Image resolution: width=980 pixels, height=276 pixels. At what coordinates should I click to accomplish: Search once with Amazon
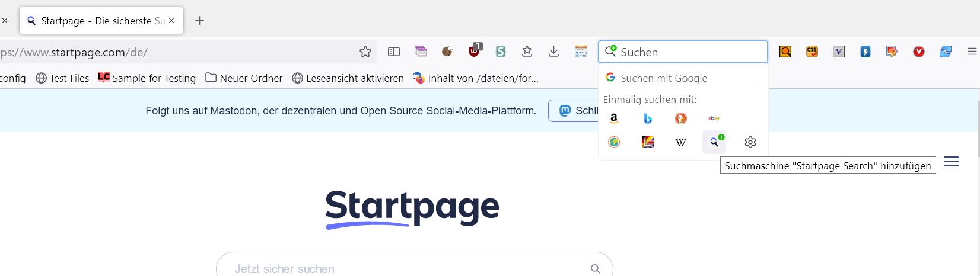tap(614, 118)
